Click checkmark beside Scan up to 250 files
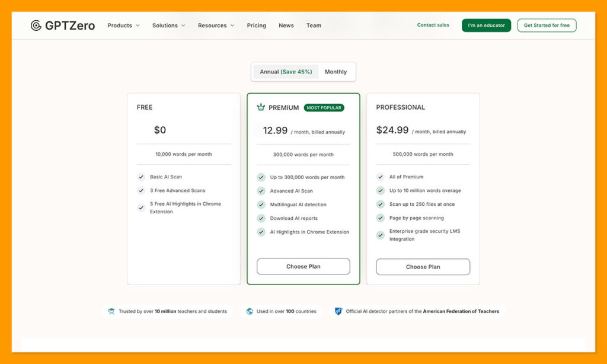 tap(381, 204)
